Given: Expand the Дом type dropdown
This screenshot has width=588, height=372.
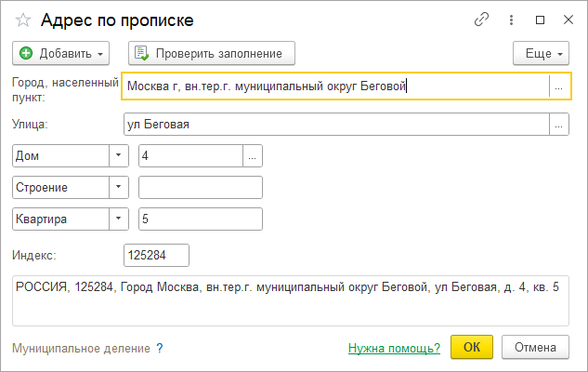Looking at the screenshot, I should pos(119,156).
